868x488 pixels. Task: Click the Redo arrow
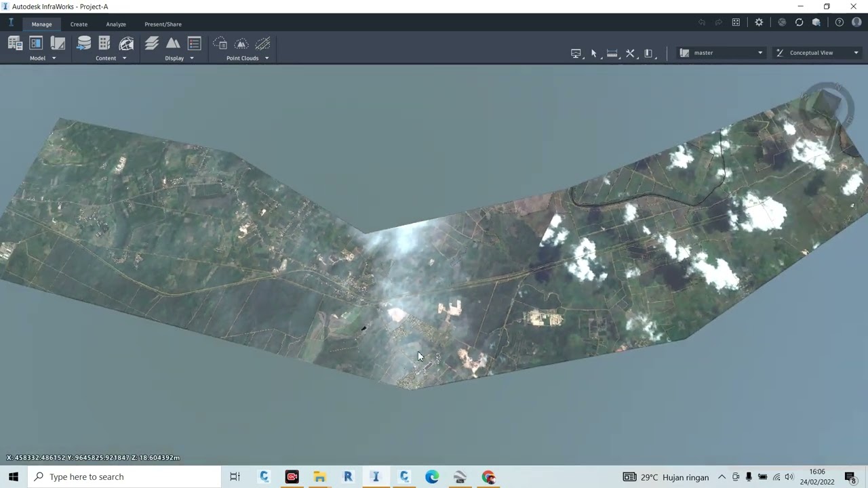coord(719,22)
